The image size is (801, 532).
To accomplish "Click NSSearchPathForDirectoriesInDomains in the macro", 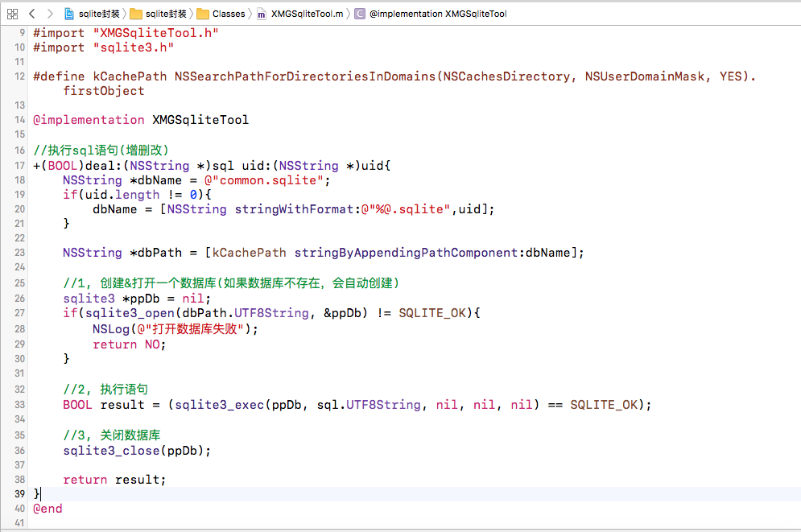I will pyautogui.click(x=305, y=76).
